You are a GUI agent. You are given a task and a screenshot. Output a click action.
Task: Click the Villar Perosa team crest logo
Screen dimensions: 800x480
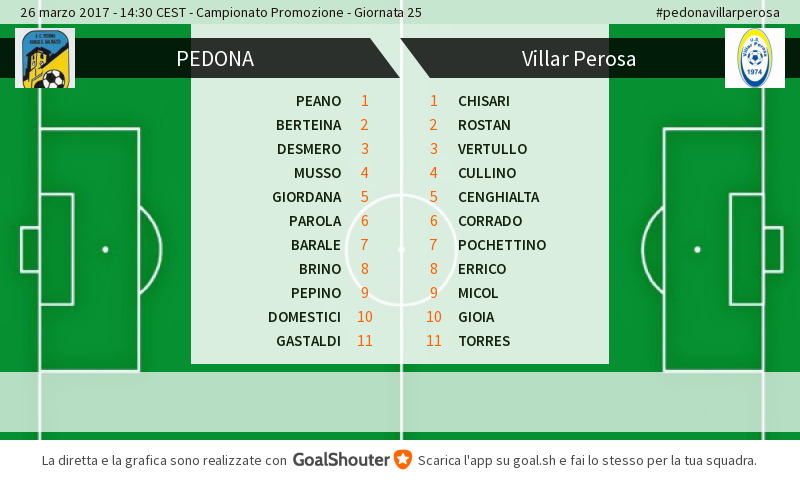(755, 58)
